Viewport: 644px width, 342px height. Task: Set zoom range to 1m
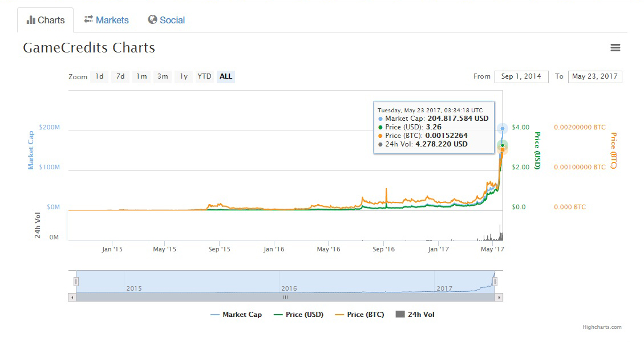141,76
